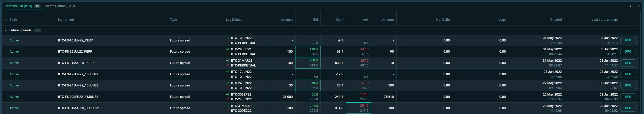This screenshot has width=644, height=114.
Task: Click the +1 BTC-30SEP22 leg detail
Action: [x=238, y=95]
